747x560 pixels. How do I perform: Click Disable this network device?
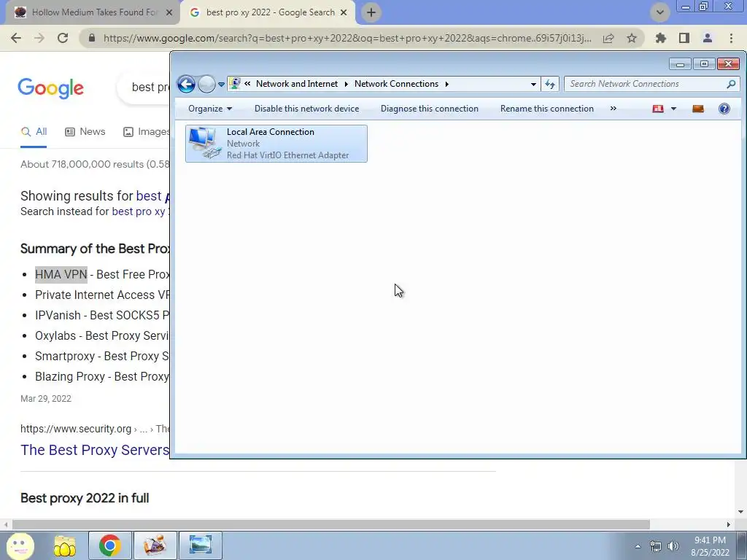pyautogui.click(x=307, y=109)
